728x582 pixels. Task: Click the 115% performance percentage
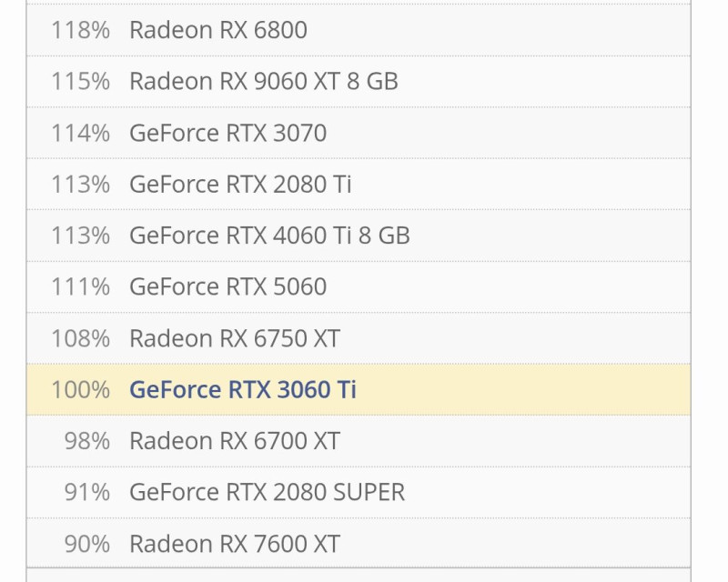(80, 81)
